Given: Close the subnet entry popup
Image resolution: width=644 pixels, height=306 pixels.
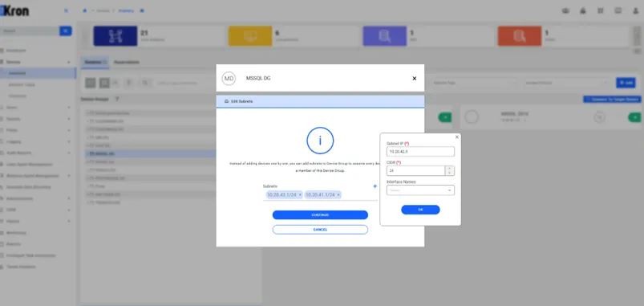Looking at the screenshot, I should [456, 137].
